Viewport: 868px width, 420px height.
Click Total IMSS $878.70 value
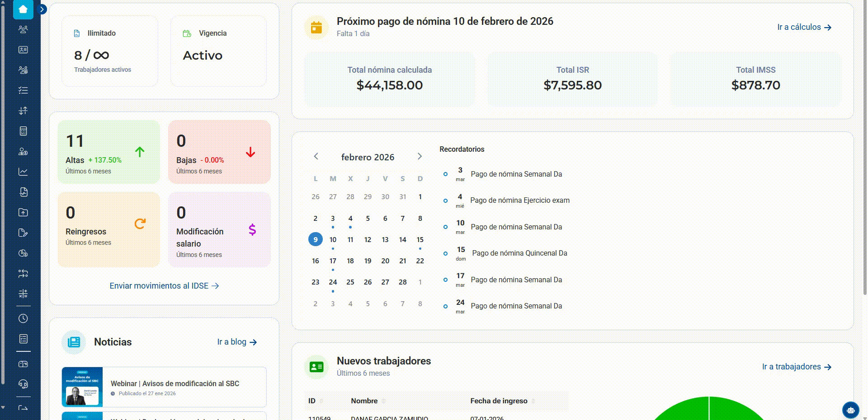755,85
